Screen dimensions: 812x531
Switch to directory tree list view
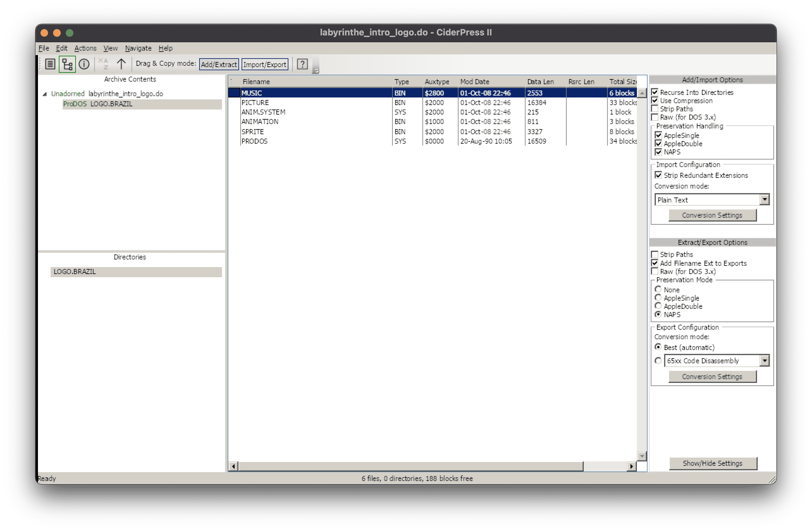pyautogui.click(x=67, y=64)
